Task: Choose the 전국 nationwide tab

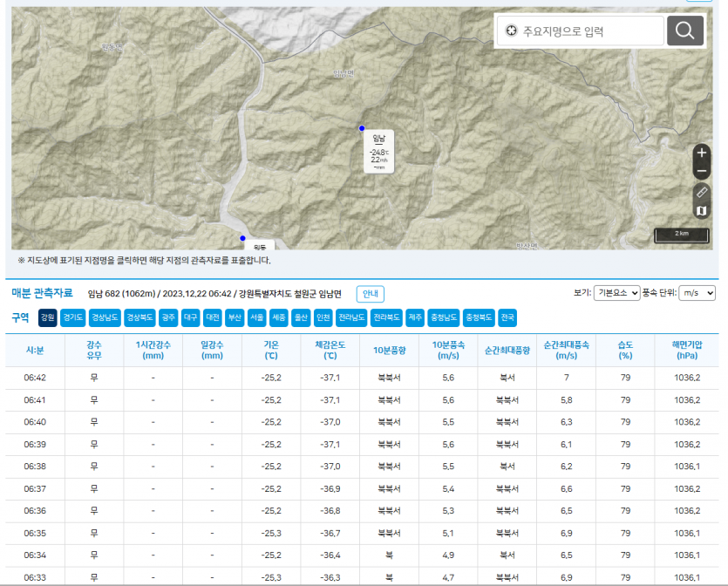Action: (507, 317)
